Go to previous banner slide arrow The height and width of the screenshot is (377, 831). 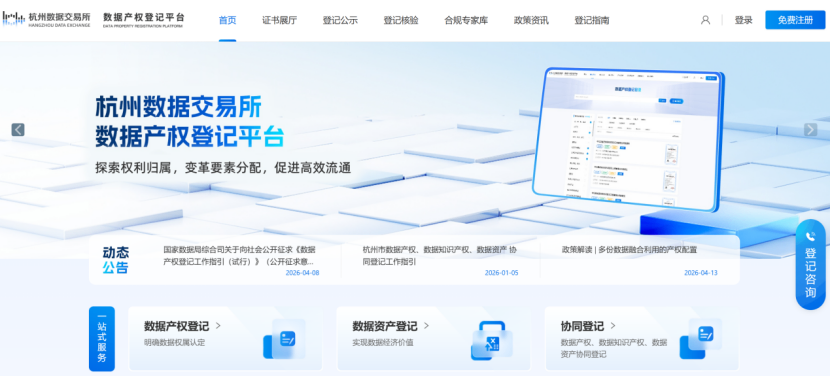(x=18, y=129)
